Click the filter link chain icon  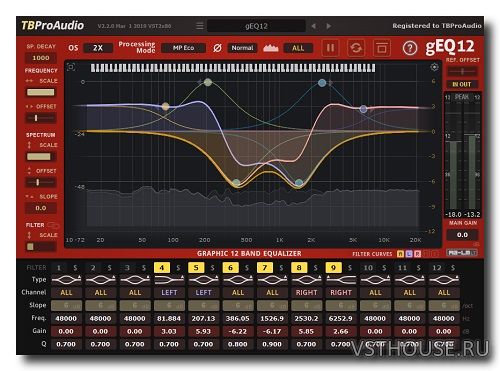point(53,225)
